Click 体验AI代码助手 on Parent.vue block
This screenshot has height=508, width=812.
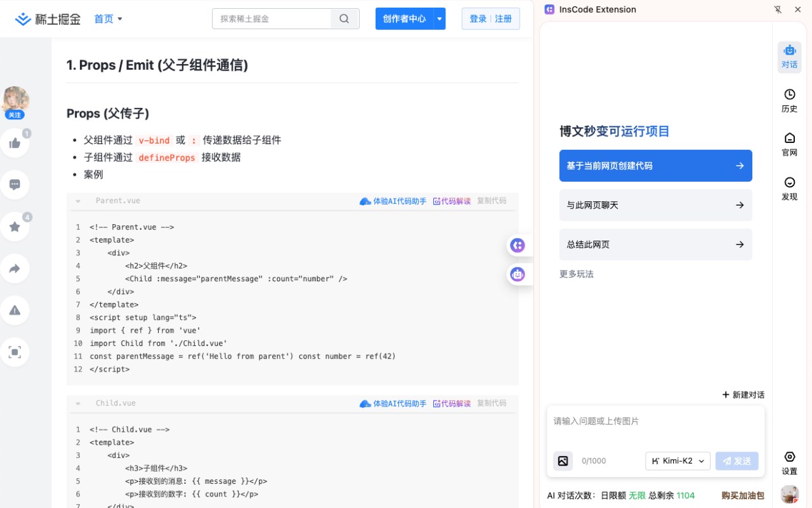click(x=393, y=201)
